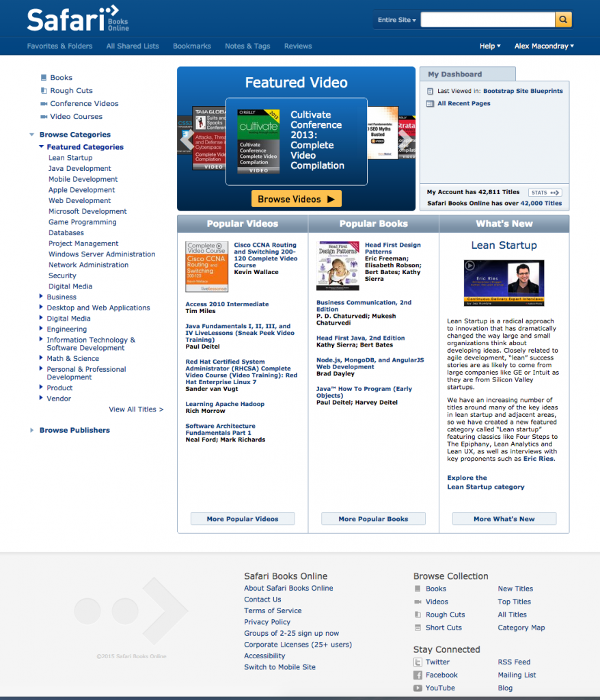
Task: Open Learning Apache Hadoop video link
Action: pos(225,404)
